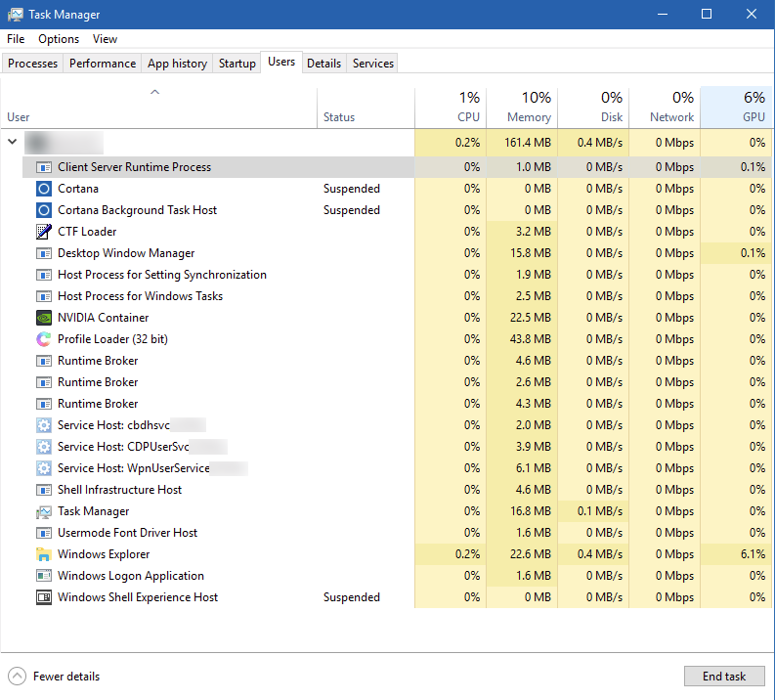The width and height of the screenshot is (775, 700).
Task: Switch to the Startup tab
Action: (237, 64)
